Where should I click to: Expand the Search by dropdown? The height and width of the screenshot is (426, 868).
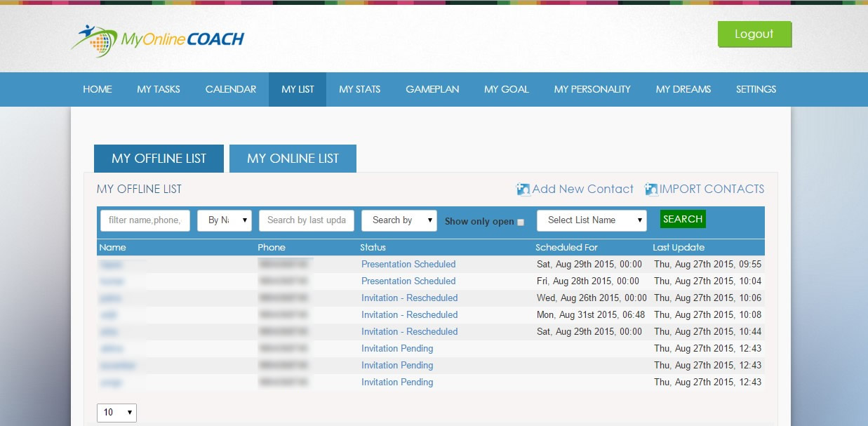(399, 220)
